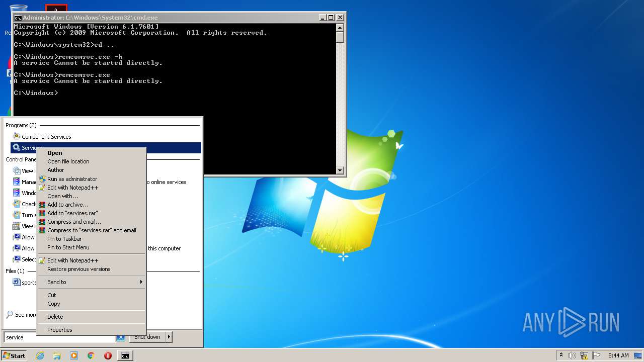Click the network tray icon
This screenshot has width=644, height=362.
pyautogui.click(x=584, y=355)
